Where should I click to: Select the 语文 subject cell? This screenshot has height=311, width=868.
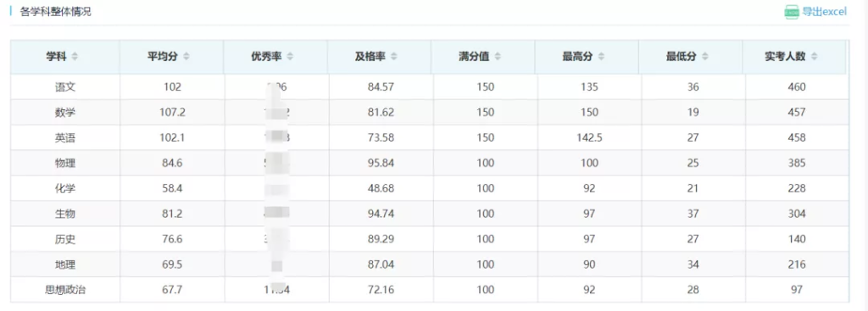pyautogui.click(x=65, y=87)
